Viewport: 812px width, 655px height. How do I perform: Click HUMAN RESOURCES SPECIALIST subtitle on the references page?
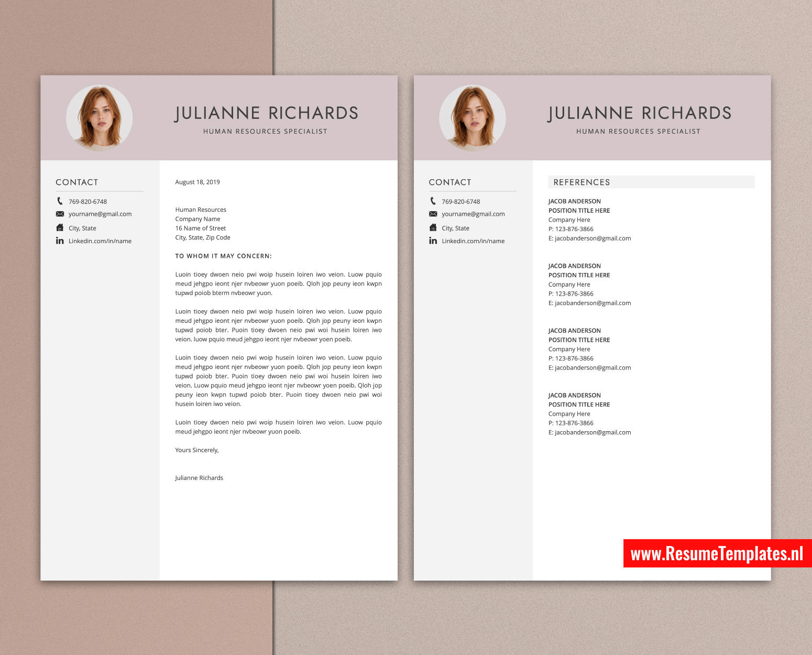pos(638,132)
